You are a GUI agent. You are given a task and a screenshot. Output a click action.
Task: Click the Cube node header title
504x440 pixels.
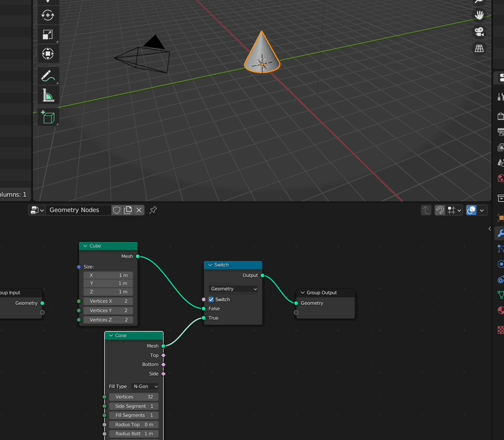pyautogui.click(x=95, y=246)
